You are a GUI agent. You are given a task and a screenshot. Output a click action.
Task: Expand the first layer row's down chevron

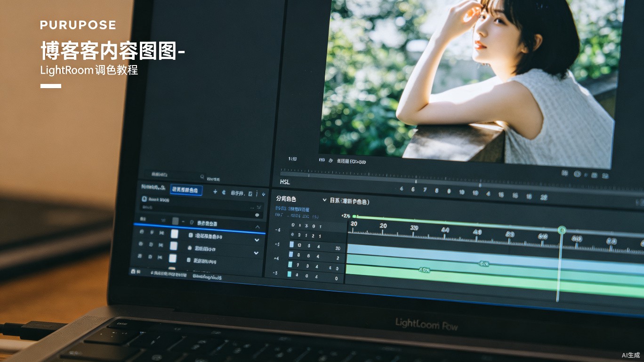pyautogui.click(x=257, y=240)
